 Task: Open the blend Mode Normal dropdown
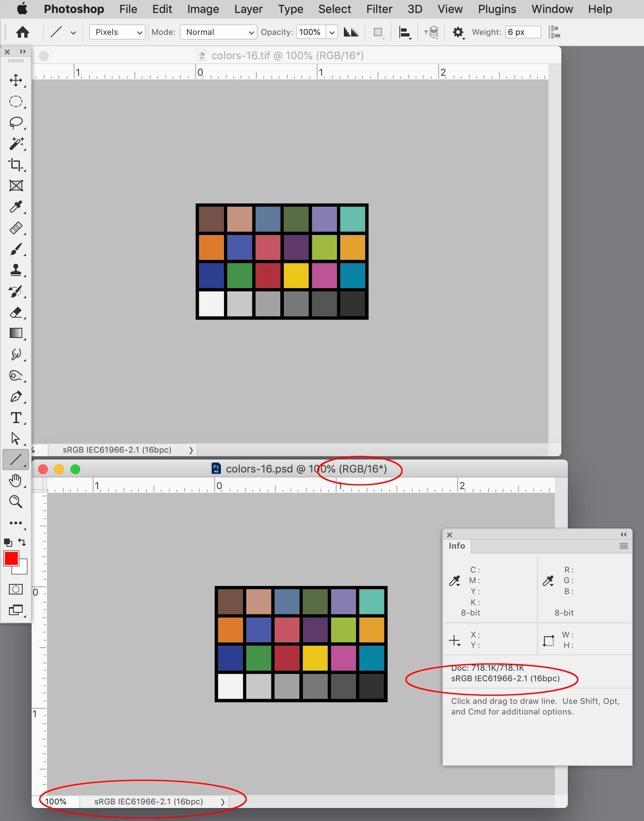[x=219, y=32]
